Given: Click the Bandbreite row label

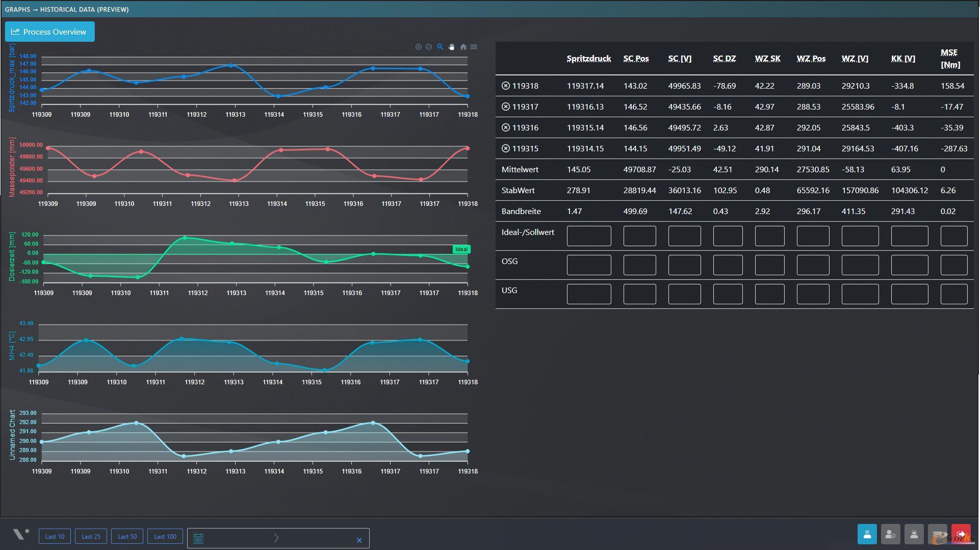Looking at the screenshot, I should pos(521,211).
